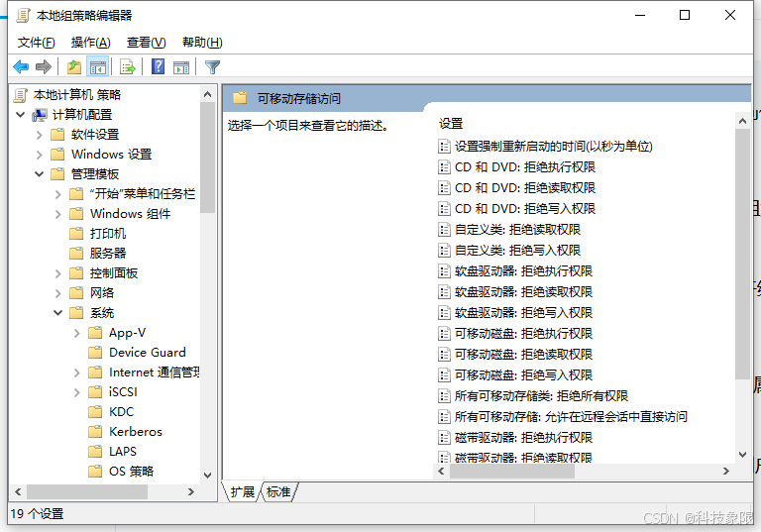Expand the Windows 设置 tree node
Viewport: 761px width, 532px height.
coord(40,155)
